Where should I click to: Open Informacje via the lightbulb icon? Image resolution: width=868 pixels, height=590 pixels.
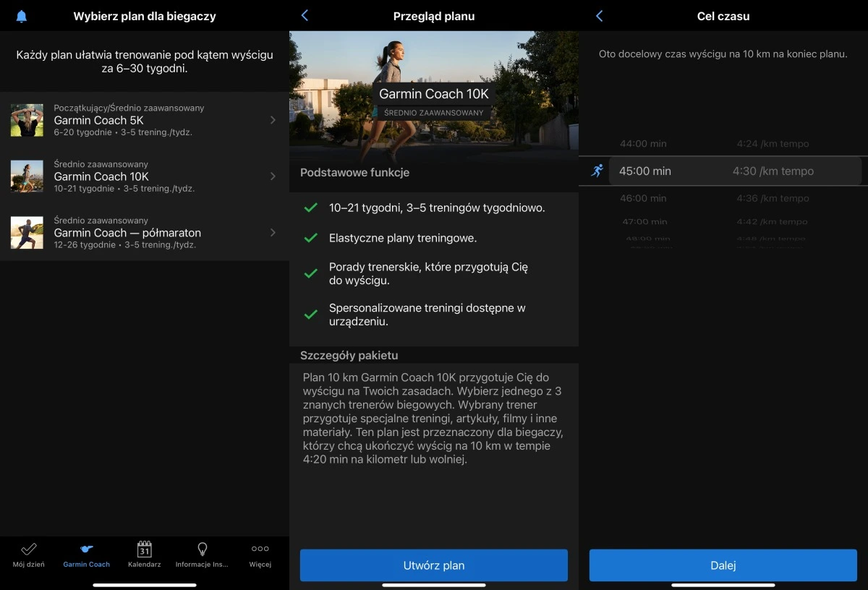(x=201, y=549)
